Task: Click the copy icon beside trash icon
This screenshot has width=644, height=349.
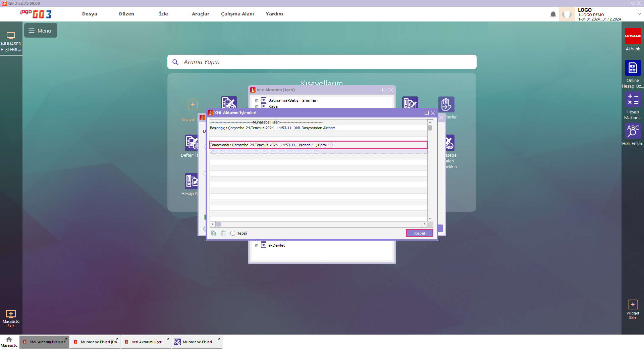Action: 214,233
